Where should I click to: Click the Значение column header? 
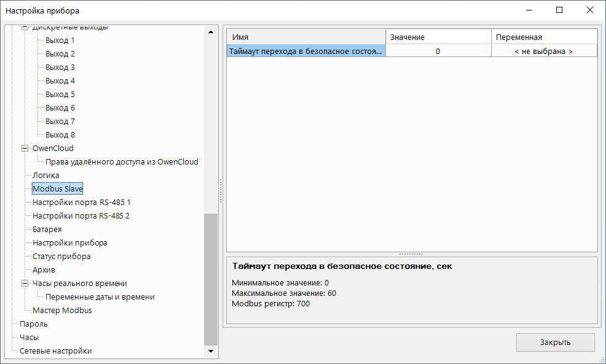pyautogui.click(x=438, y=37)
